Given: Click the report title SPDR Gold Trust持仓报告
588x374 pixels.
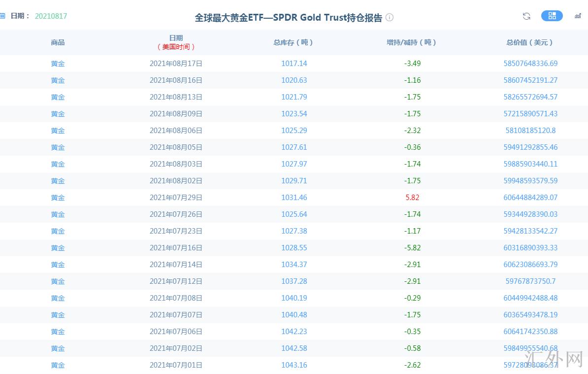Looking at the screenshot, I should coord(289,18).
